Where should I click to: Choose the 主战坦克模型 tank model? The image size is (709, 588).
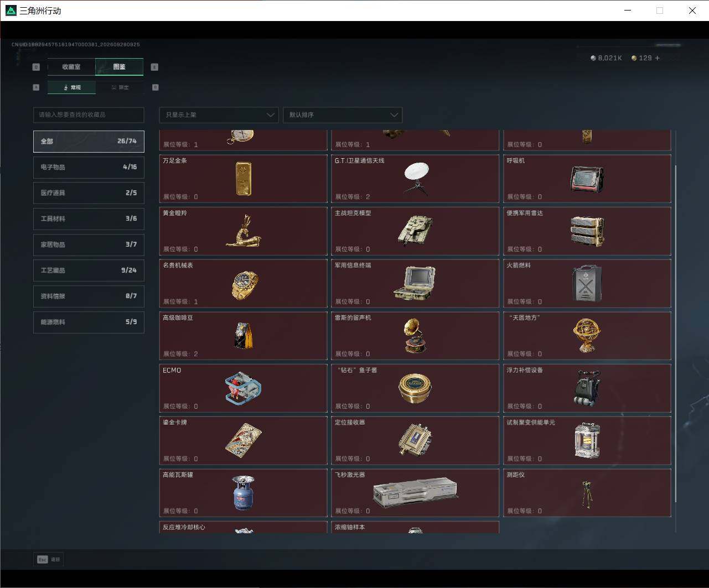(x=415, y=231)
